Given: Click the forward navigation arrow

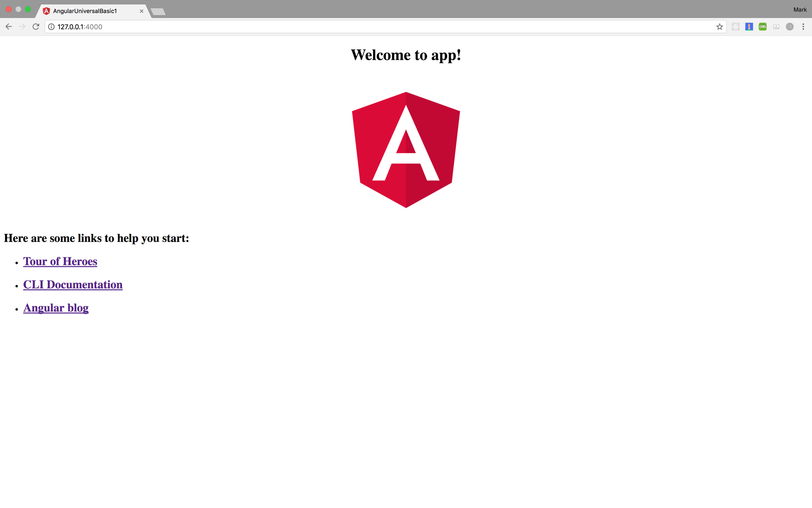Looking at the screenshot, I should (22, 26).
